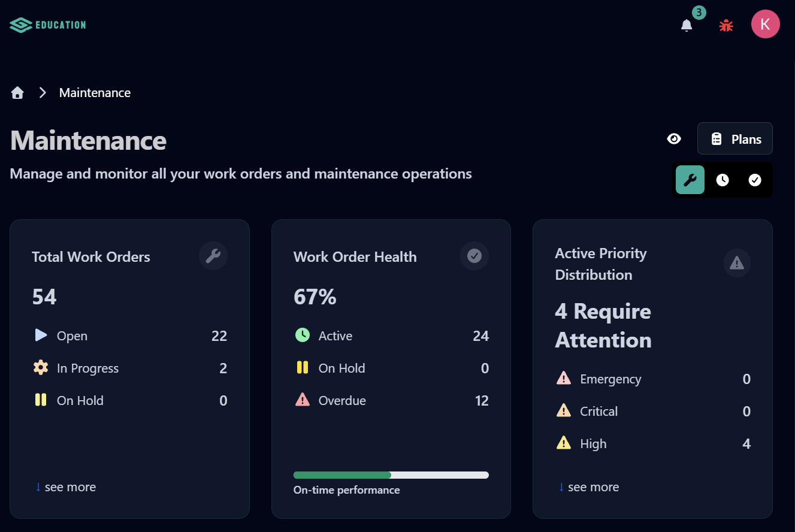Click the In Progress label

[87, 368]
